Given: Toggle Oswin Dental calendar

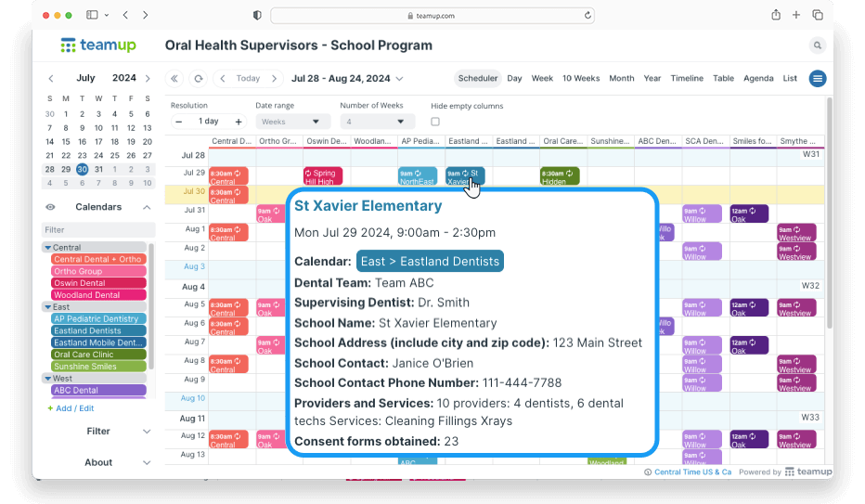Looking at the screenshot, I should click(98, 283).
